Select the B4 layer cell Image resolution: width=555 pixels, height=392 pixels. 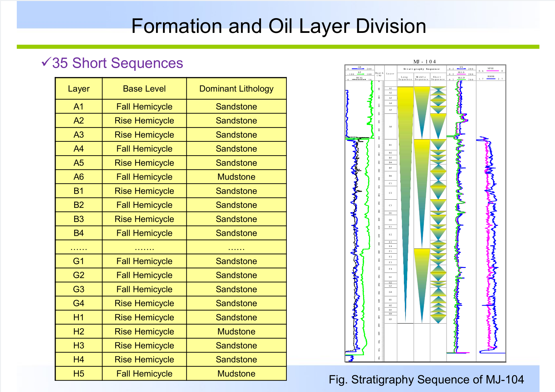(x=79, y=233)
